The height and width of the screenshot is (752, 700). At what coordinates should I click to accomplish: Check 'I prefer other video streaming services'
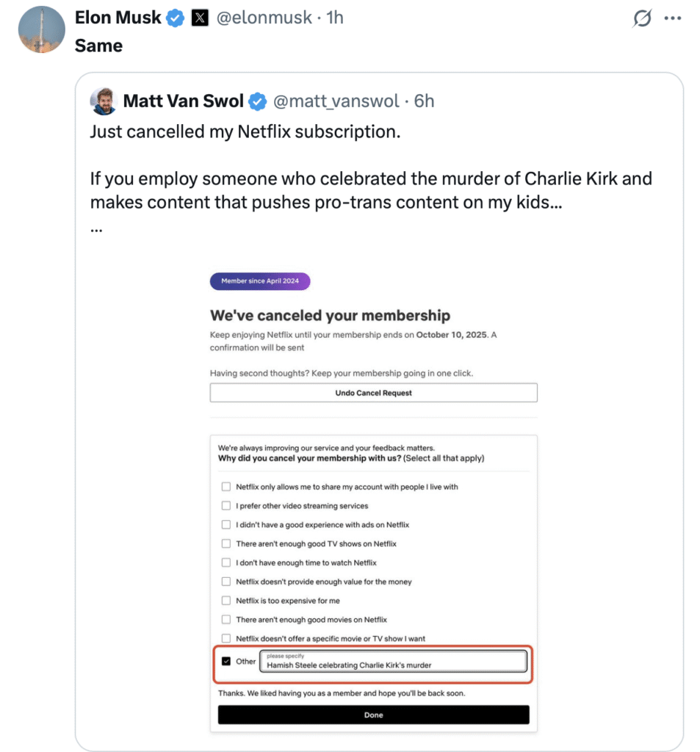(x=226, y=506)
